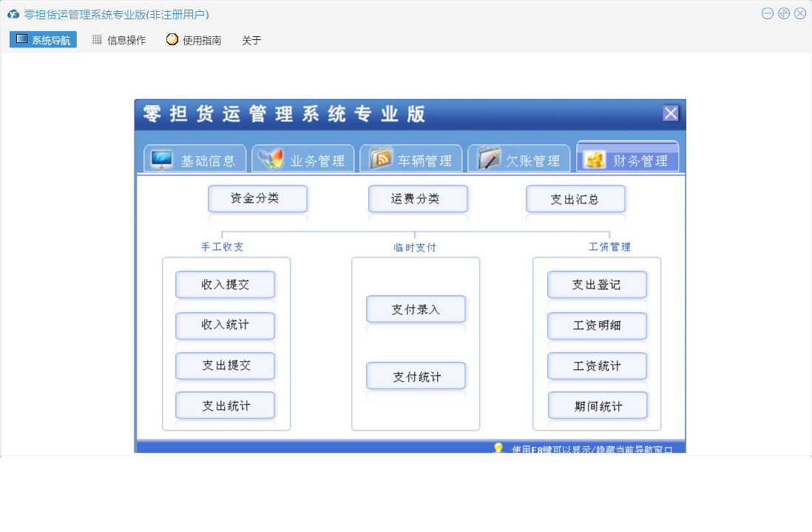Open 收入统计
The image size is (812, 532).
click(x=225, y=326)
